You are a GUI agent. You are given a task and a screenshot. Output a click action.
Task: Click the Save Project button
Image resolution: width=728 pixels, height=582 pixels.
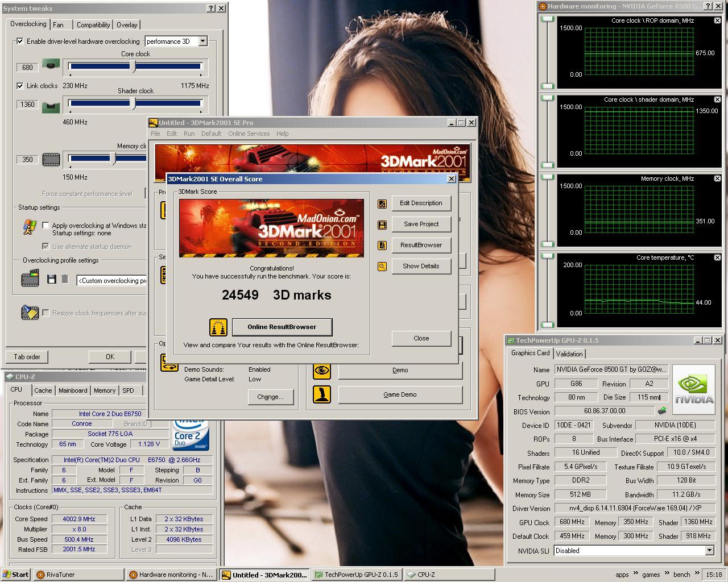421,225
